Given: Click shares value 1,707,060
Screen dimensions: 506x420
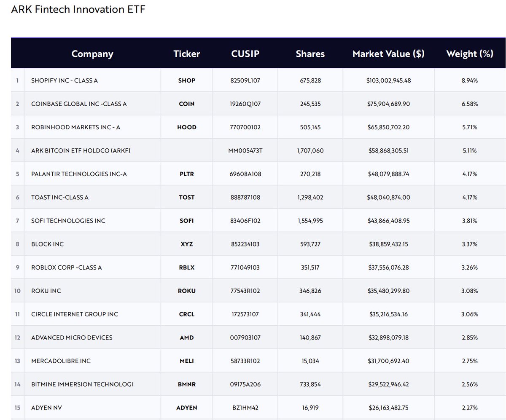Looking at the screenshot, I should [x=310, y=150].
